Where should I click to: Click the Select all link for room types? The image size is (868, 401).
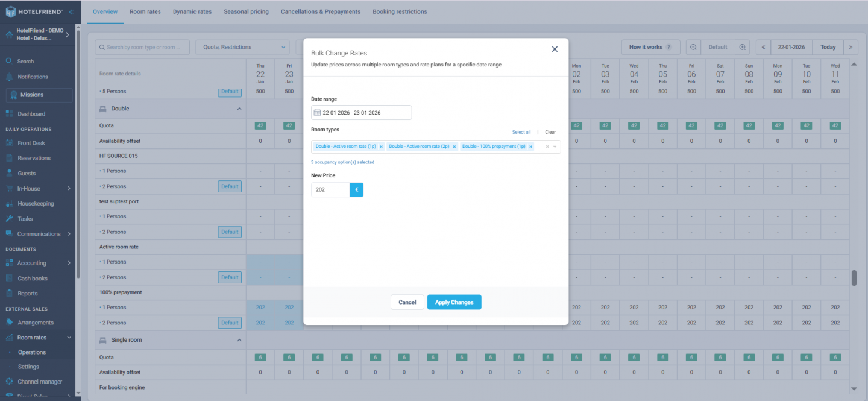[x=521, y=132]
